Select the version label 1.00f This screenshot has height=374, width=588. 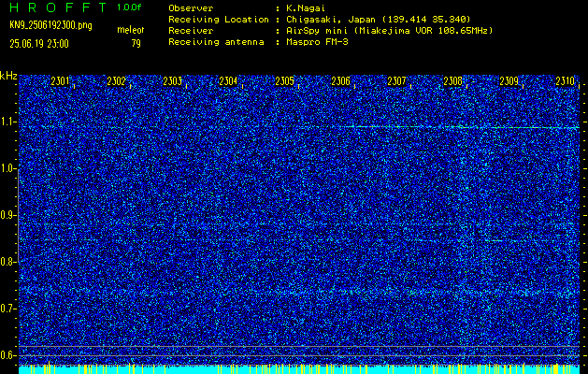click(x=129, y=7)
